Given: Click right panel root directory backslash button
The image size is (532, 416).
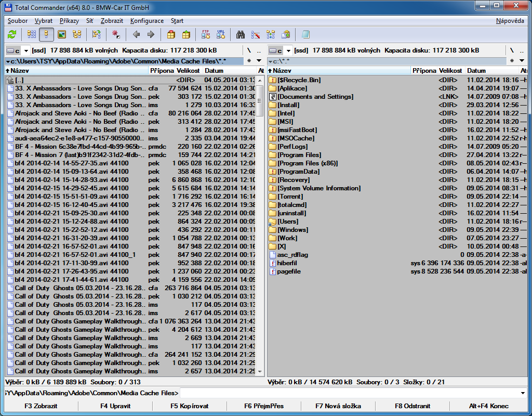Looking at the screenshot, I should [512, 50].
